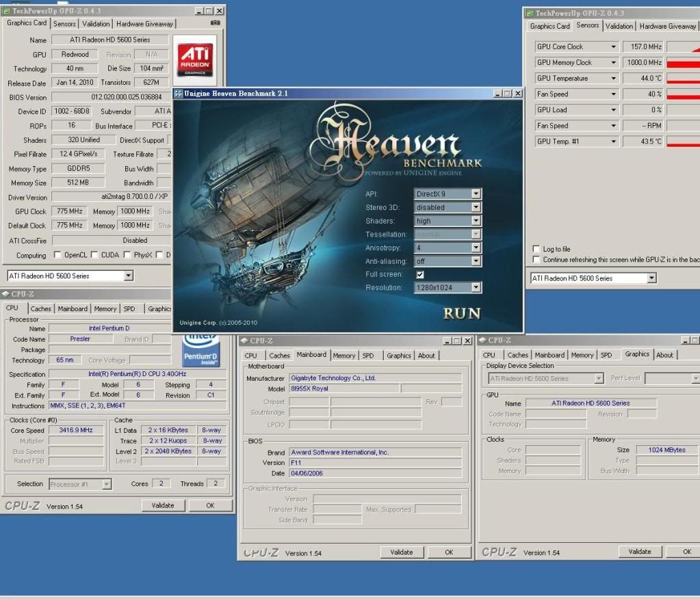Enable the Log to file checkbox
The width and height of the screenshot is (700, 599).
click(x=536, y=250)
